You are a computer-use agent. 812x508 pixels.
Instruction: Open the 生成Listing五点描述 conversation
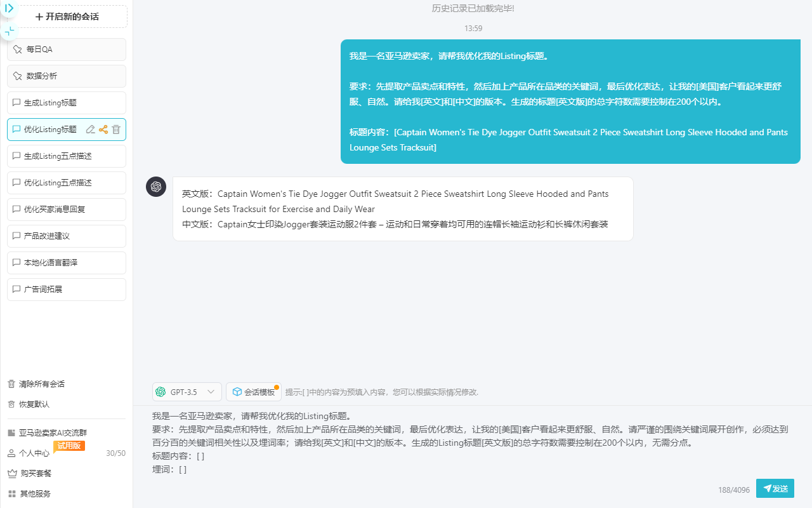66,156
